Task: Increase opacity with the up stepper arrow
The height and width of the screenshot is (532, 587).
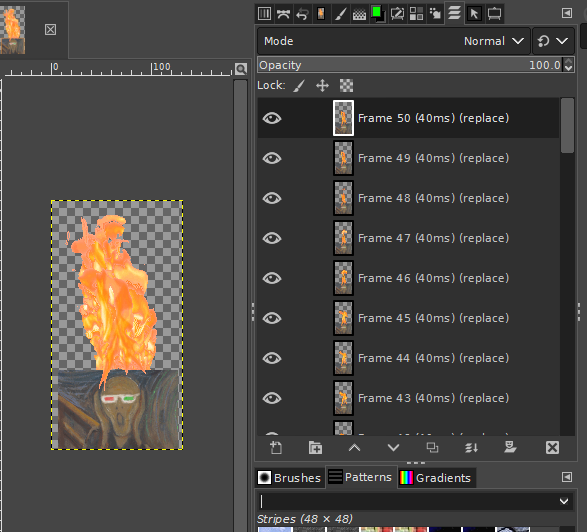Action: click(568, 61)
